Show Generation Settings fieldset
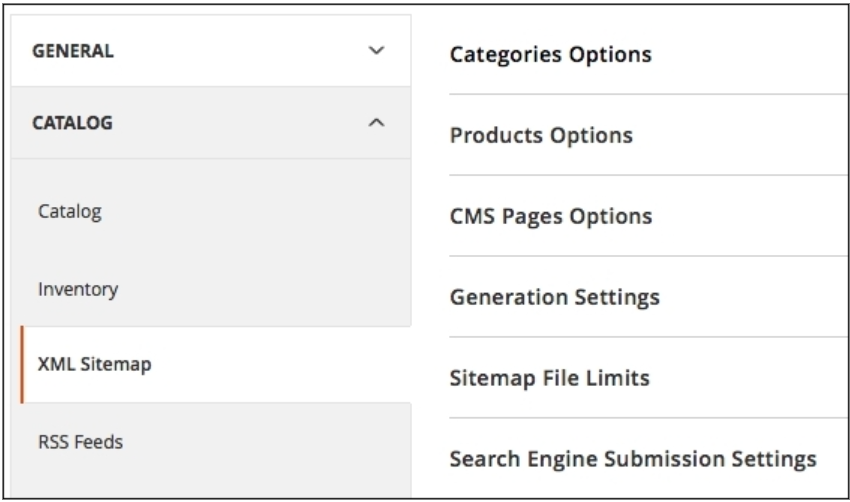This screenshot has width=850, height=502. (x=555, y=297)
